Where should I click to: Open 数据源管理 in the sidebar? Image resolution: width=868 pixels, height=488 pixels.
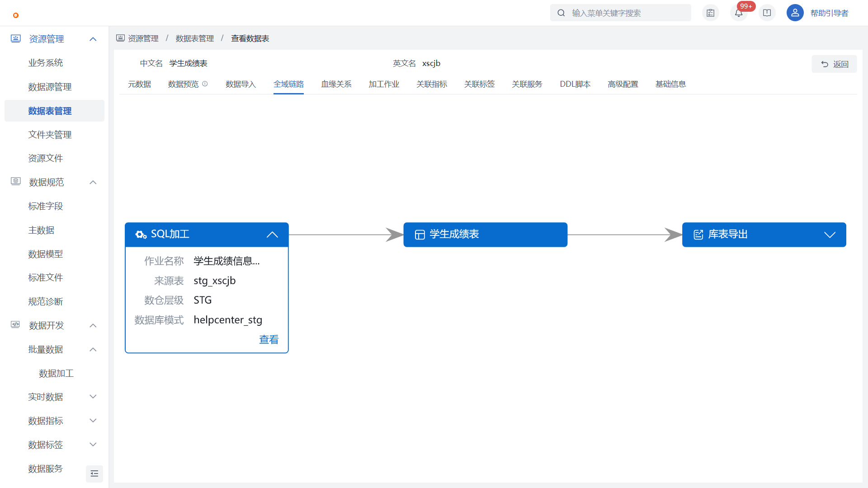point(50,87)
